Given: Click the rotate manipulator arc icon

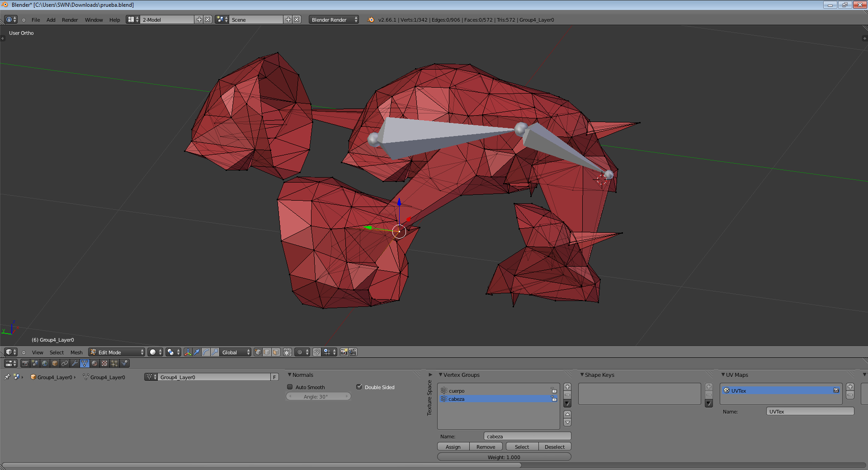Looking at the screenshot, I should tap(206, 352).
